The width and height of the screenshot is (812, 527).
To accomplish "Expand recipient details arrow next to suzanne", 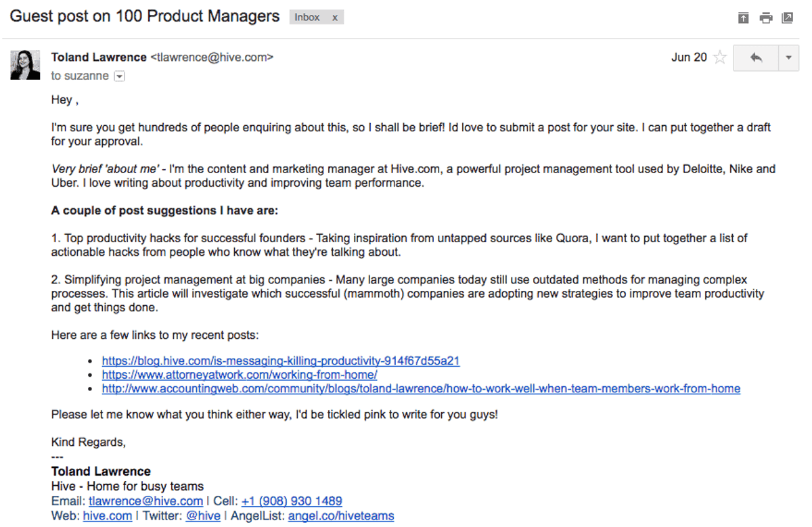I will pyautogui.click(x=120, y=76).
